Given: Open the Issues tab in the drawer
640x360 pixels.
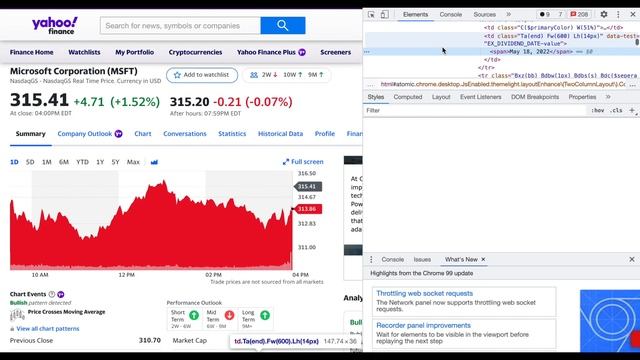Looking at the screenshot, I should click(x=422, y=260).
